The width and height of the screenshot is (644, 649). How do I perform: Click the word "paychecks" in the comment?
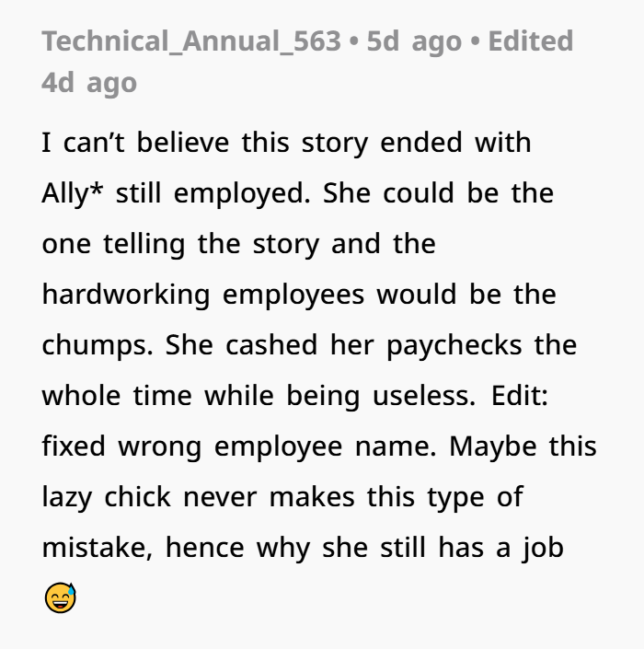pyautogui.click(x=454, y=345)
